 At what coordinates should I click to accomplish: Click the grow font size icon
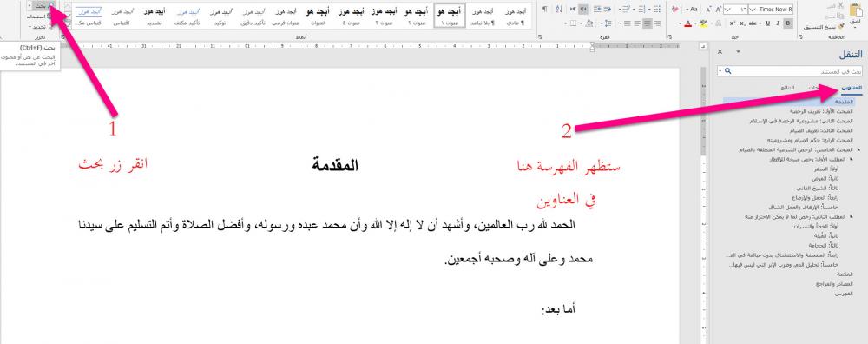point(718,10)
